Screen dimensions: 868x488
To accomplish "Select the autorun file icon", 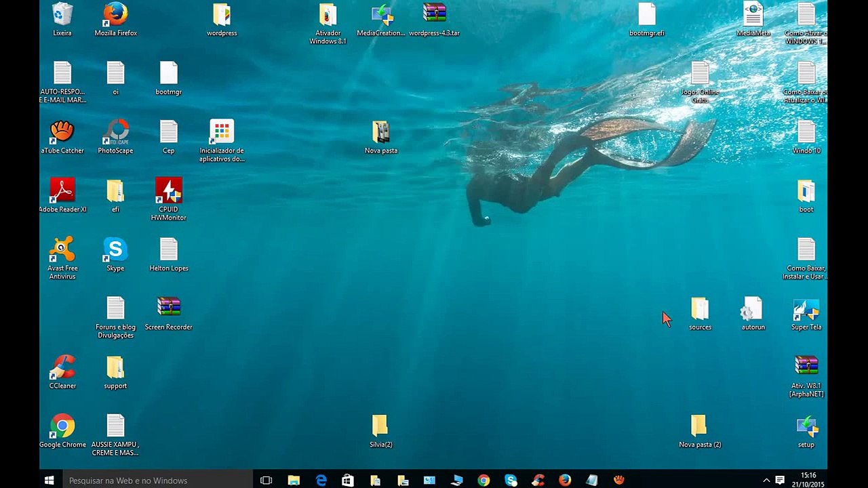I will (x=753, y=313).
